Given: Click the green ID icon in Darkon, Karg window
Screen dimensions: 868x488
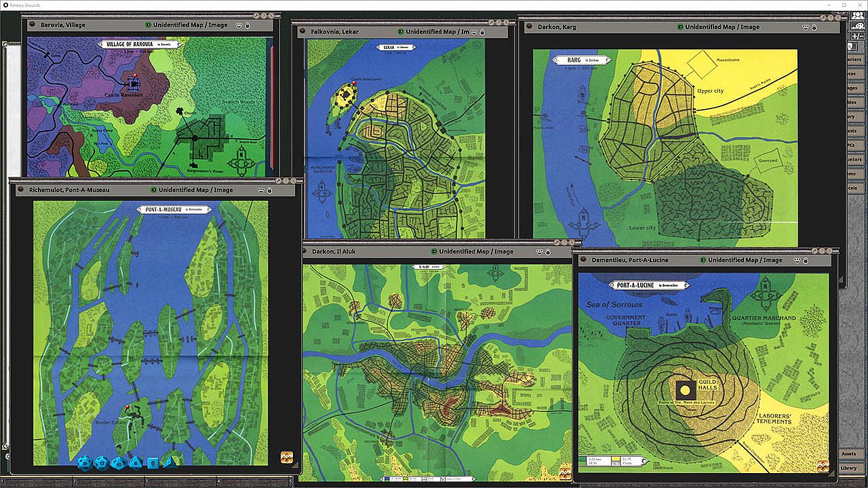Looking at the screenshot, I should click(x=680, y=27).
